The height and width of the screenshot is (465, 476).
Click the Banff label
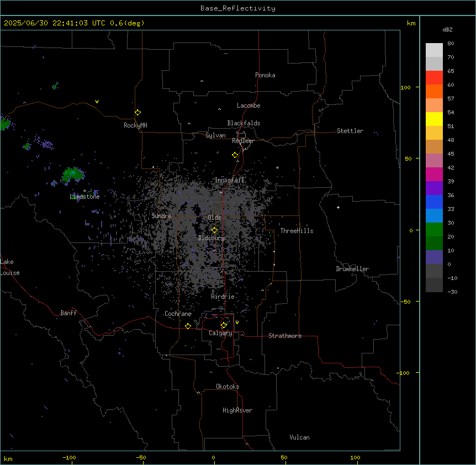point(68,313)
